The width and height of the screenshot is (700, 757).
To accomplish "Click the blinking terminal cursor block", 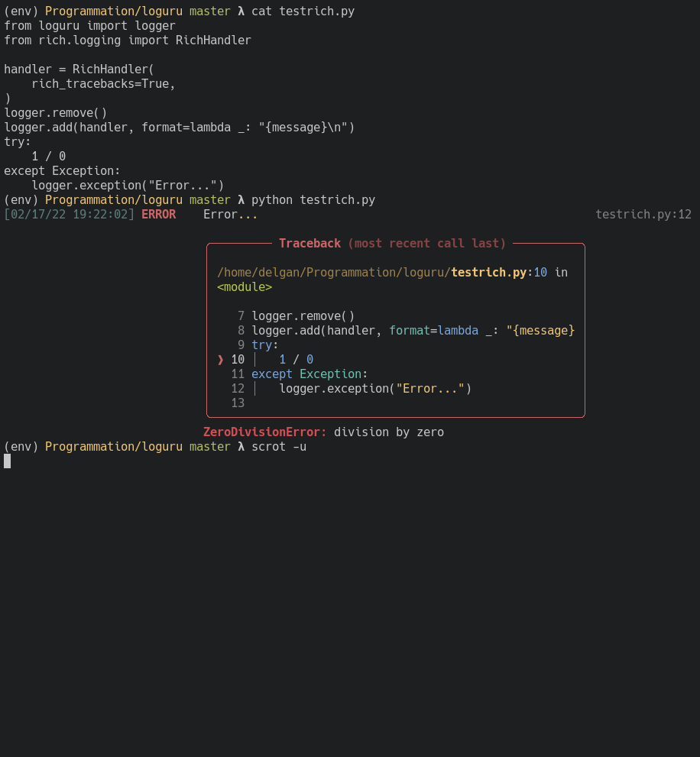I will coord(6,461).
